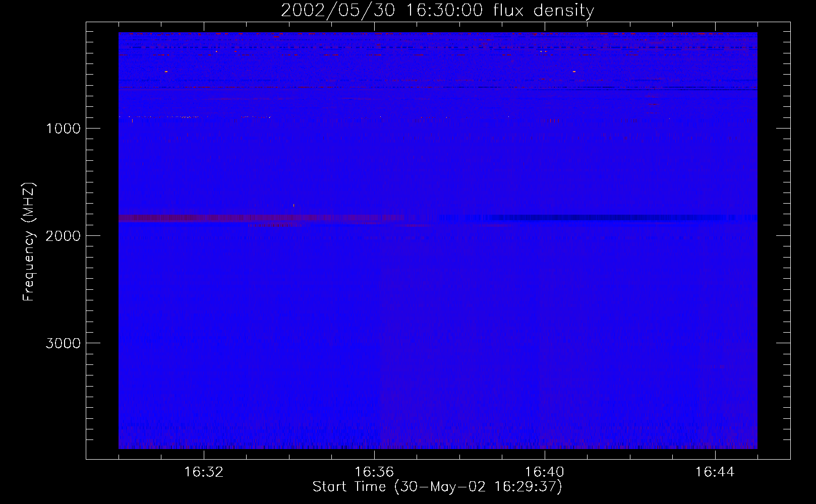Click the 2000 frequency tick label
The image size is (816, 504).
63,236
